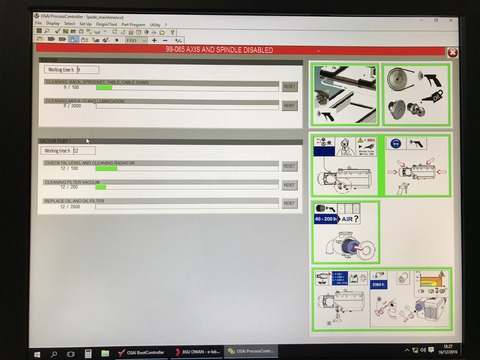480x360 pixels.
Task: Expand the hidden system tray icons chevron
Action: pos(407,350)
